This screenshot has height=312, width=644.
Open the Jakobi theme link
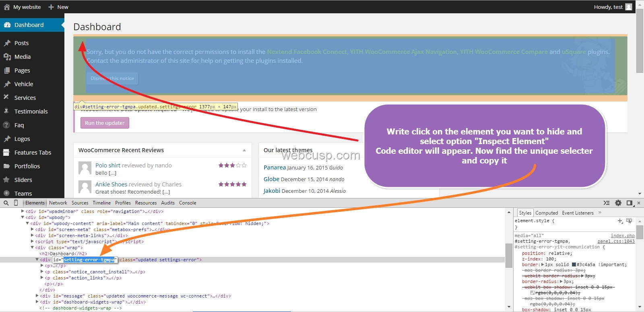[x=272, y=191]
